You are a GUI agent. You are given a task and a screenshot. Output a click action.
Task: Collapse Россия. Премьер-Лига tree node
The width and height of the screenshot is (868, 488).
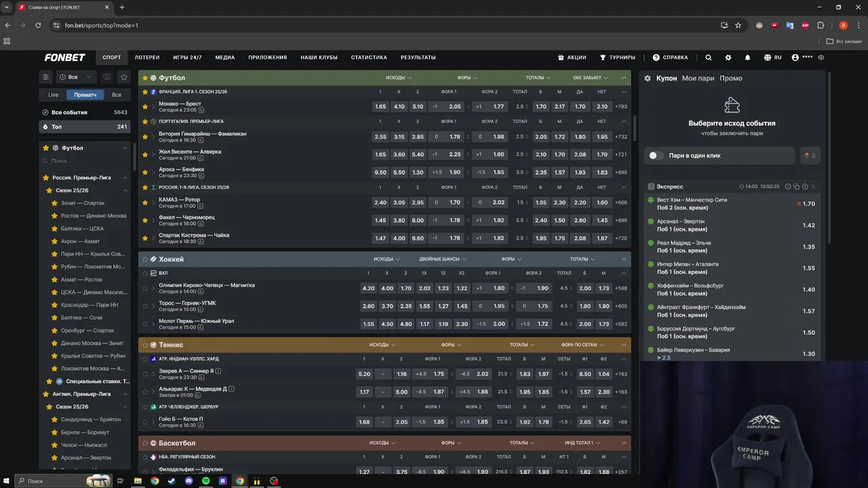[x=125, y=178]
